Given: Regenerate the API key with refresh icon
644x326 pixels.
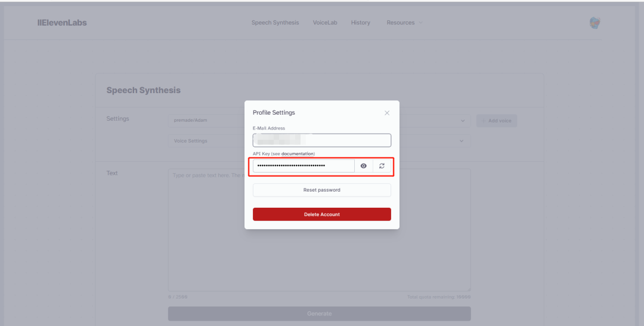Looking at the screenshot, I should click(x=382, y=166).
